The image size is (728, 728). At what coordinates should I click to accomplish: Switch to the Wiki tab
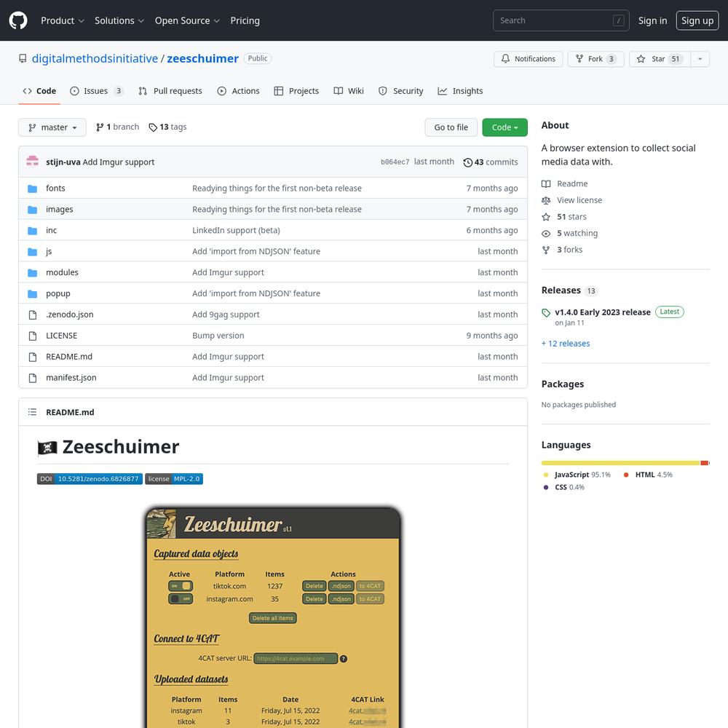(x=349, y=91)
